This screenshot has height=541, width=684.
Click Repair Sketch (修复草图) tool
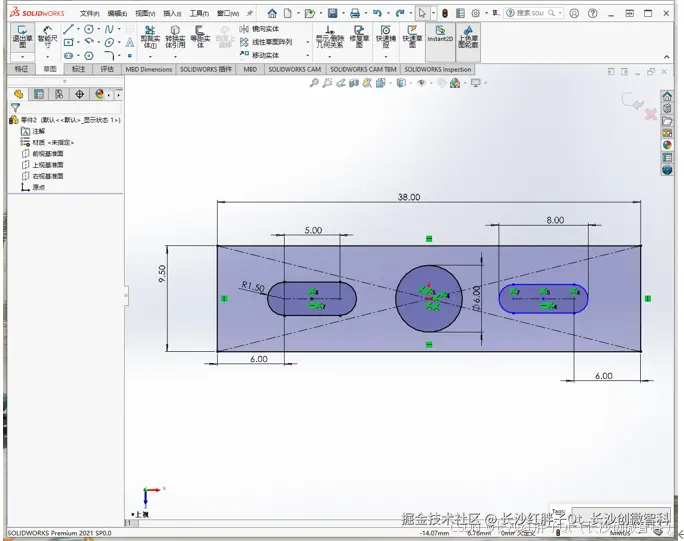(359, 37)
